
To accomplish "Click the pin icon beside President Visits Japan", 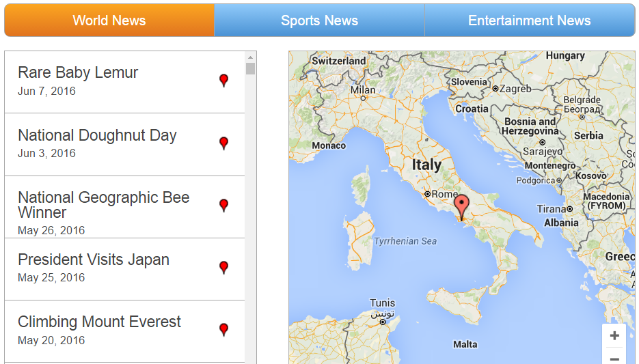I will pos(223,267).
